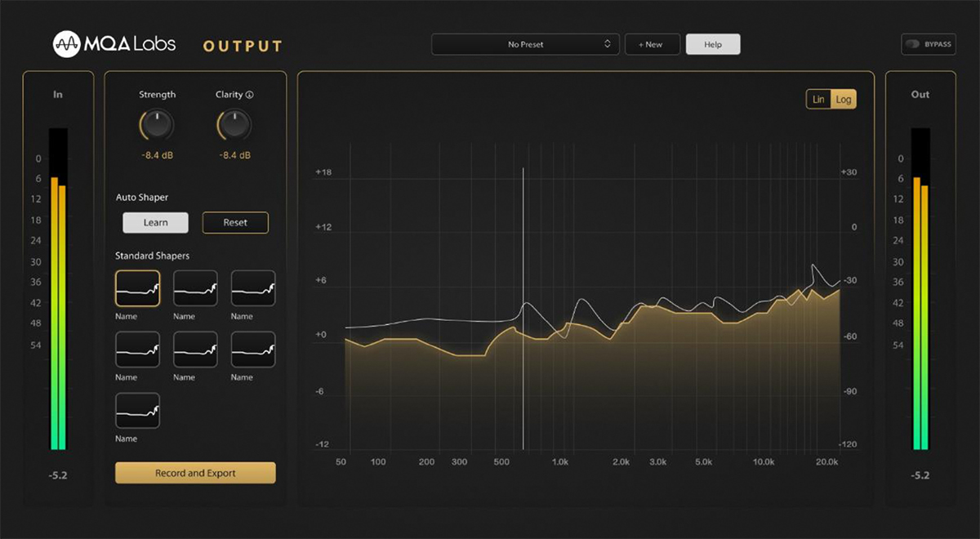Click the Strength knob
Image resolution: width=980 pixels, height=539 pixels.
157,125
